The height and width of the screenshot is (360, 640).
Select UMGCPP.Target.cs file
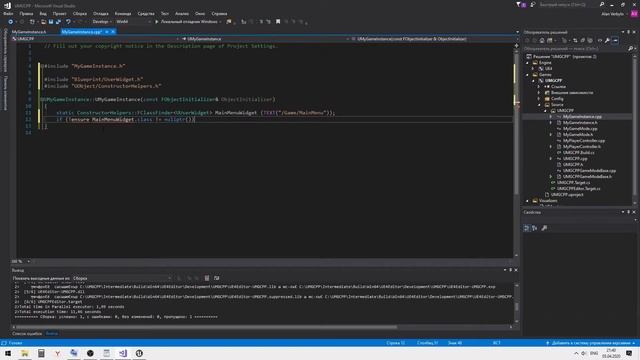click(x=573, y=182)
